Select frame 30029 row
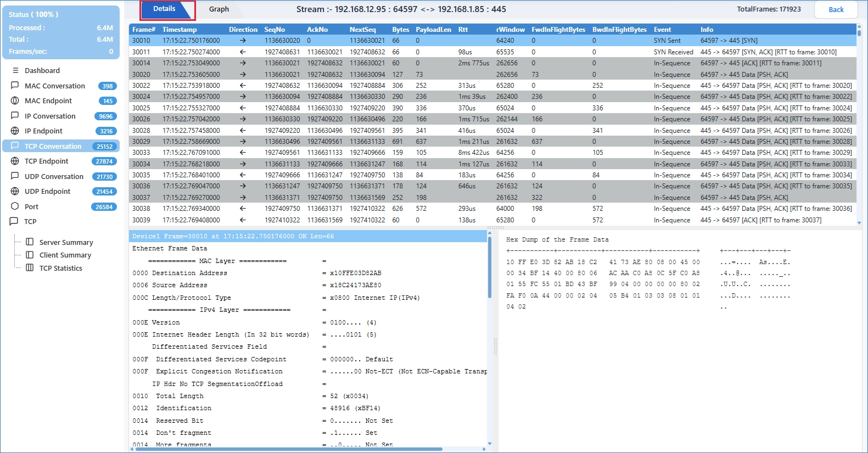The image size is (868, 453). pos(492,141)
